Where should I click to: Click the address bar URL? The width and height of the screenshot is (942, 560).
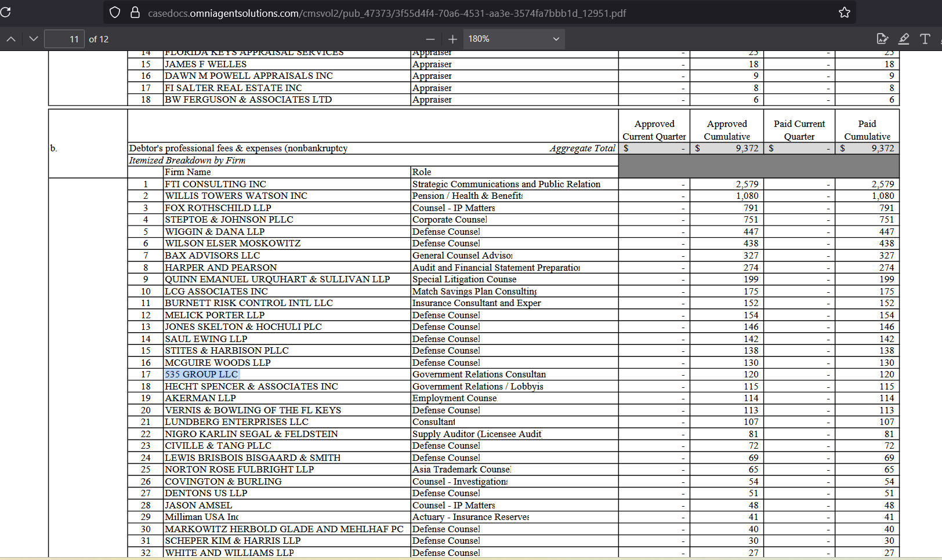click(x=387, y=13)
